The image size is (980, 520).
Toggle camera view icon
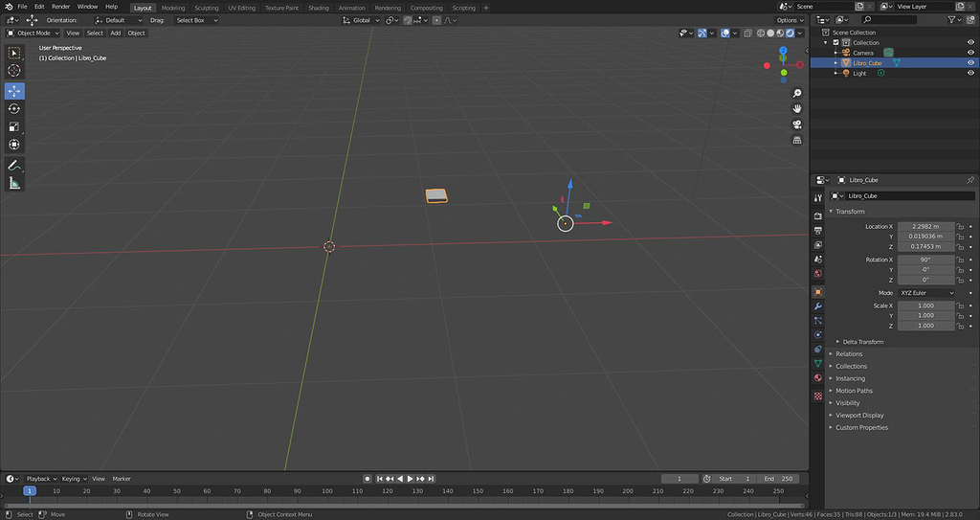[797, 124]
